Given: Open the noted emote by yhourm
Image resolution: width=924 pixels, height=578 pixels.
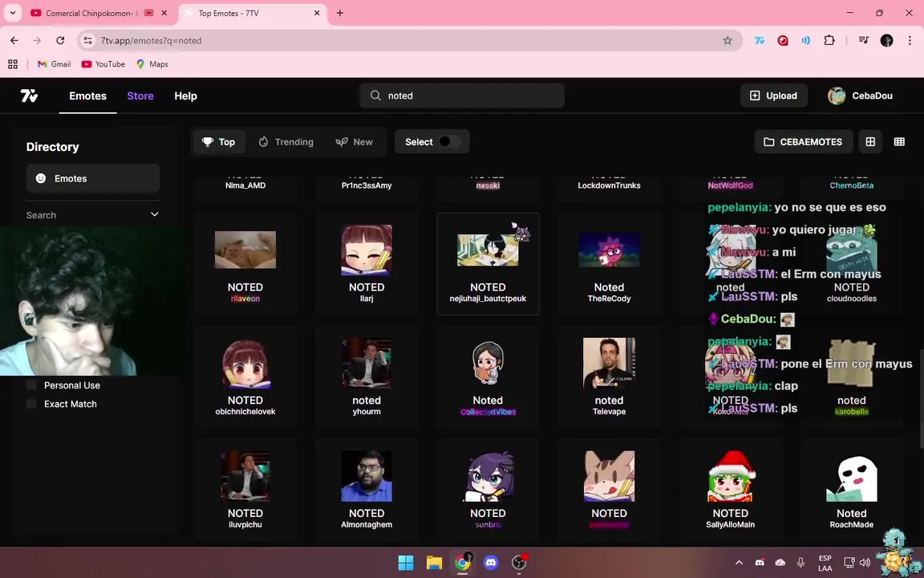Looking at the screenshot, I should tap(367, 377).
